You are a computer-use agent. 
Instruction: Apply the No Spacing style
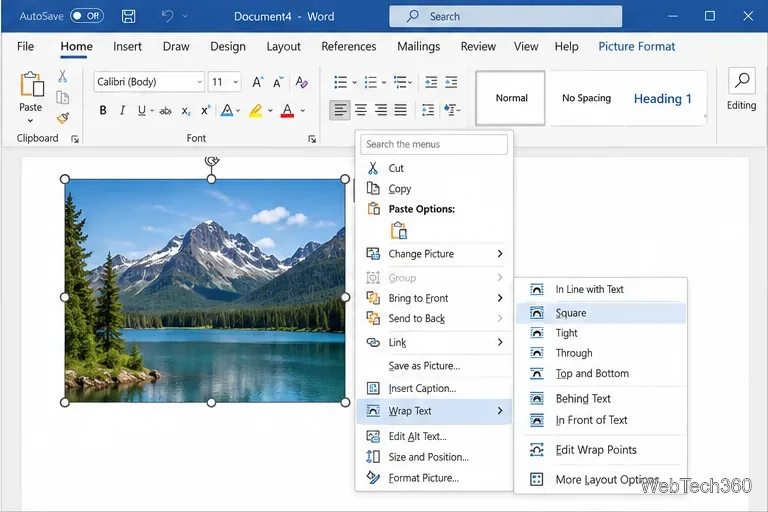point(586,98)
